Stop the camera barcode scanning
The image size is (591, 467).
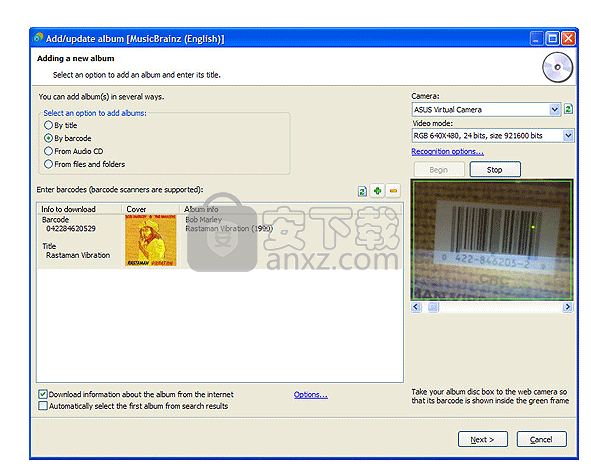[x=495, y=170]
